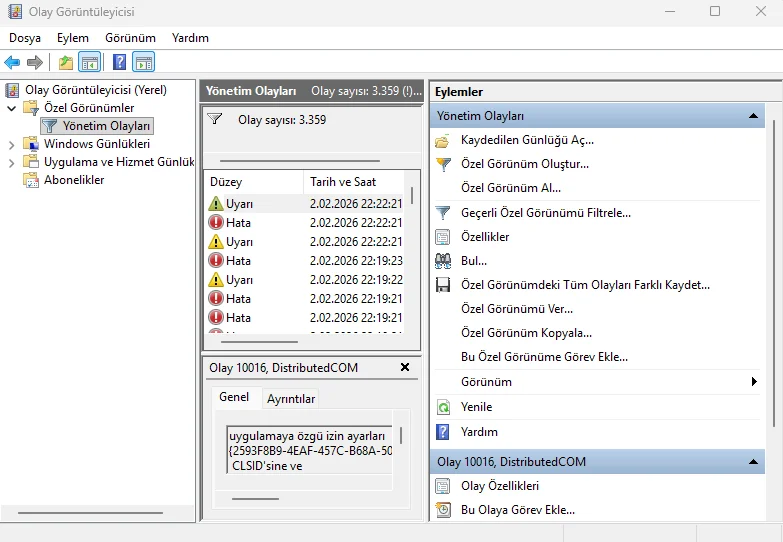Click the Bul binoculars icon
Image resolution: width=783 pixels, height=542 pixels.
pos(443,261)
